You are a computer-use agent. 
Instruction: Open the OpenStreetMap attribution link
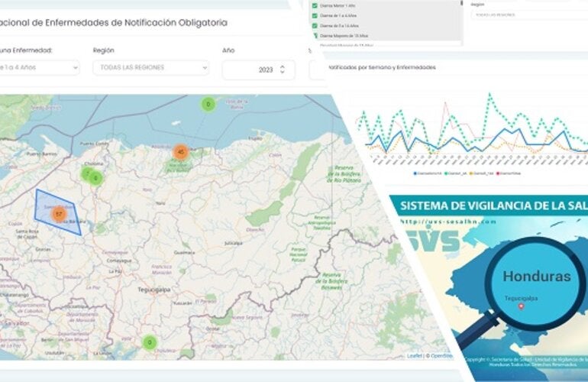[x=441, y=356]
